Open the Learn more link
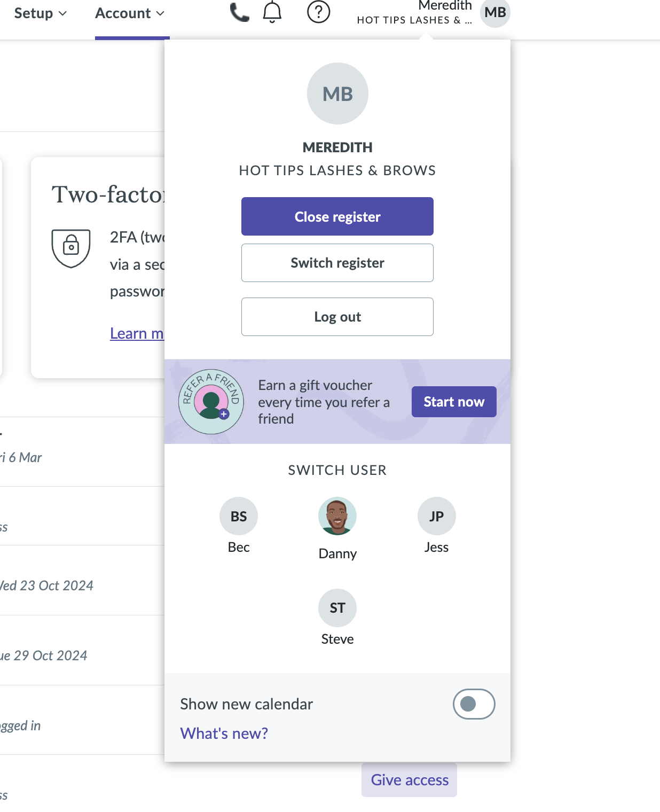The height and width of the screenshot is (812, 660). point(137,333)
